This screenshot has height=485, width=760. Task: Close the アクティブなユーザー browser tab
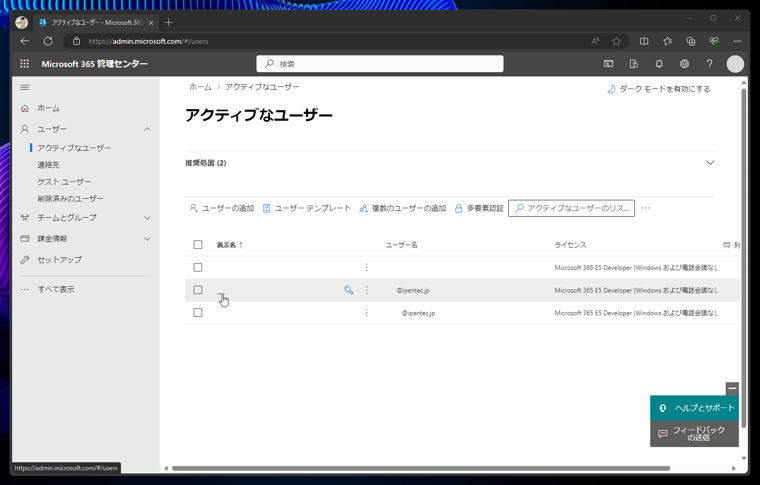151,22
